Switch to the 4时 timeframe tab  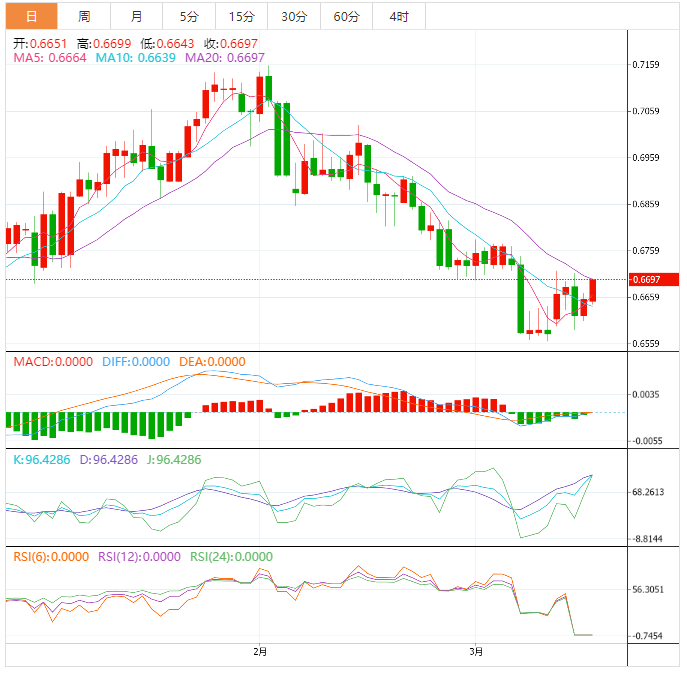[398, 16]
